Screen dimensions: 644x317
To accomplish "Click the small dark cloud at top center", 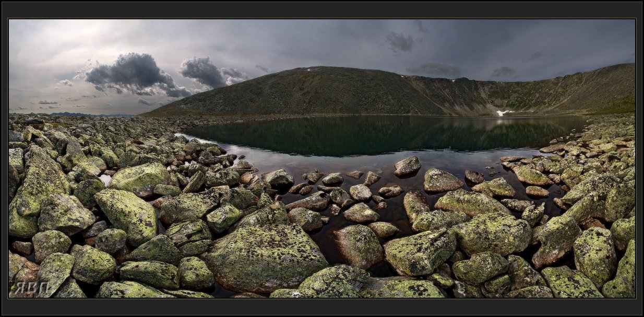I will tap(399, 41).
